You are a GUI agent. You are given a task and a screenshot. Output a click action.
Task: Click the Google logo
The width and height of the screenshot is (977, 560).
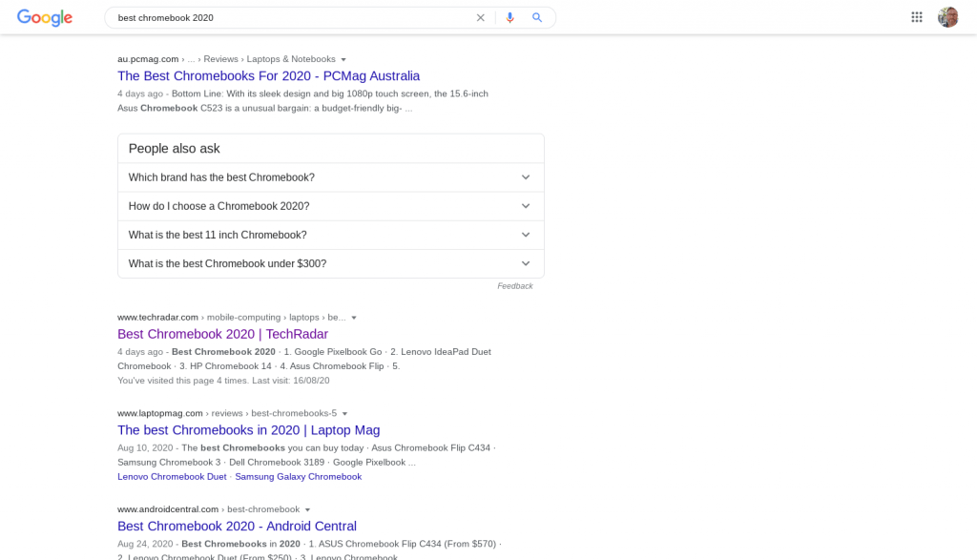[44, 17]
